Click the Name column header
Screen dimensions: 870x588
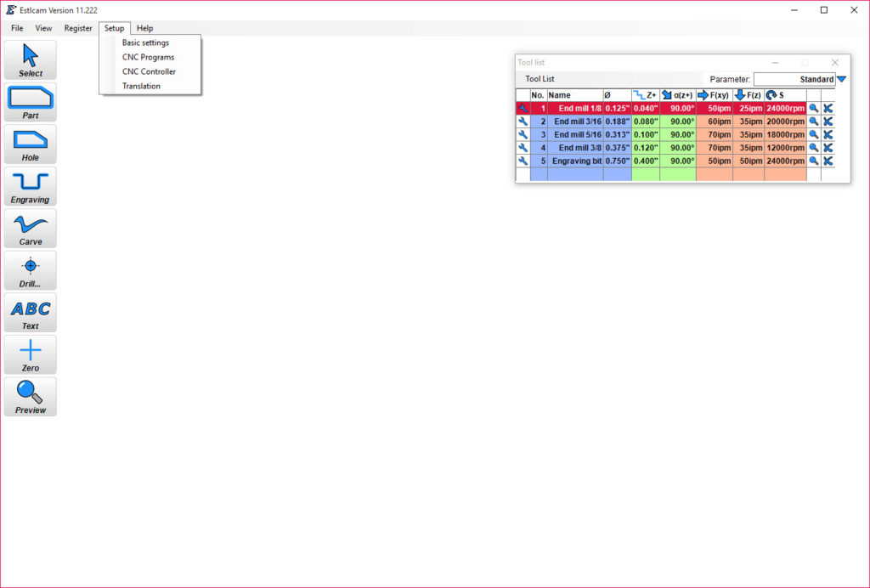tap(575, 95)
